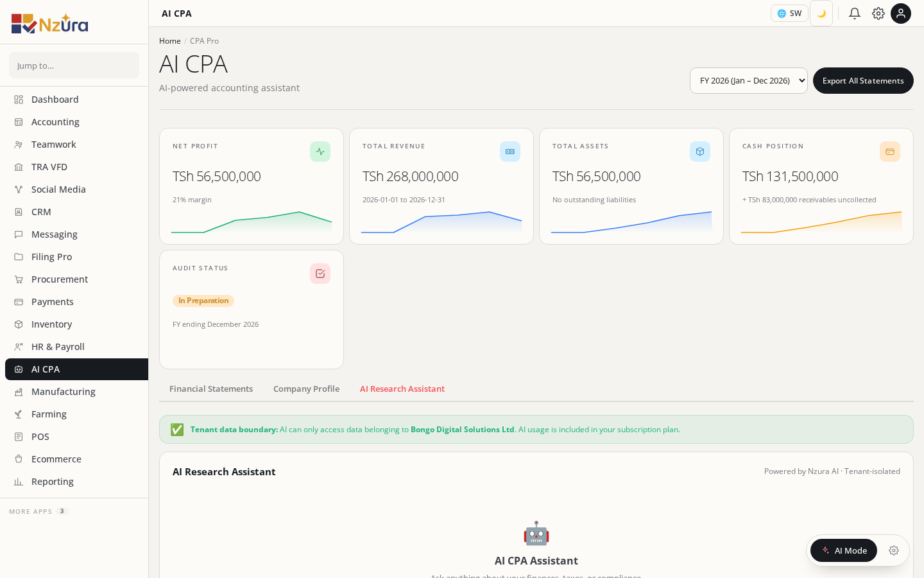Click HR & Payroll icon

19,347
